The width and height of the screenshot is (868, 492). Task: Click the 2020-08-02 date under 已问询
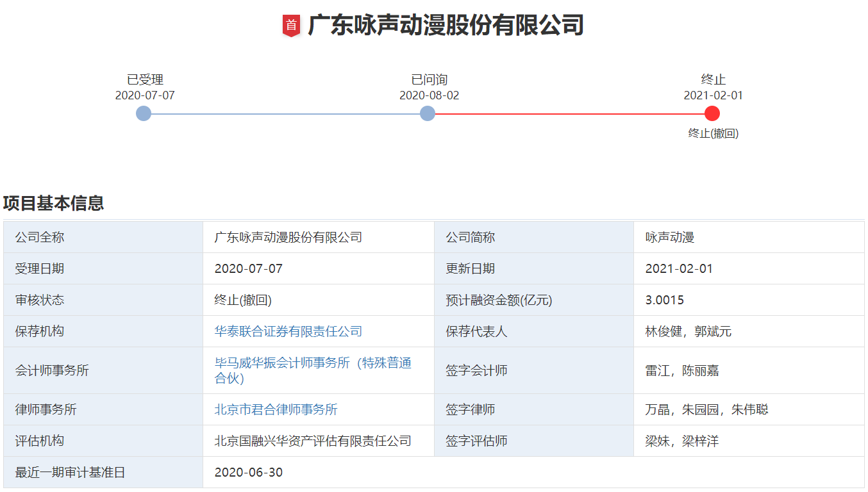tap(430, 95)
